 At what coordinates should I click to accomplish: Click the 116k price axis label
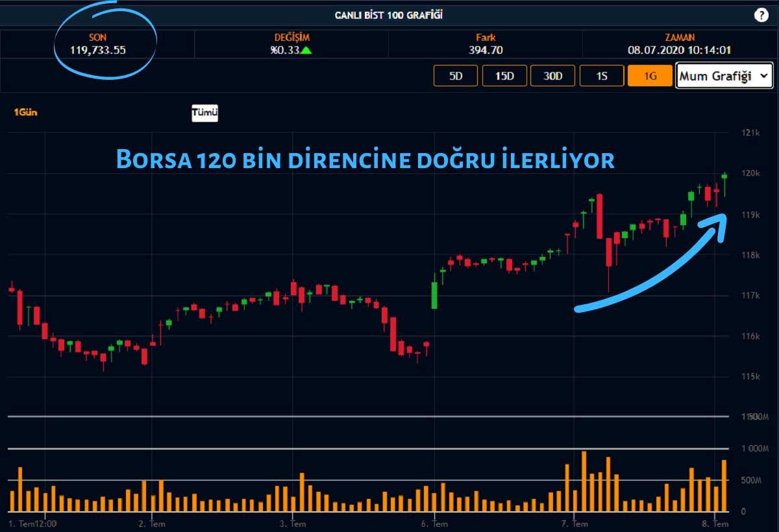(750, 336)
